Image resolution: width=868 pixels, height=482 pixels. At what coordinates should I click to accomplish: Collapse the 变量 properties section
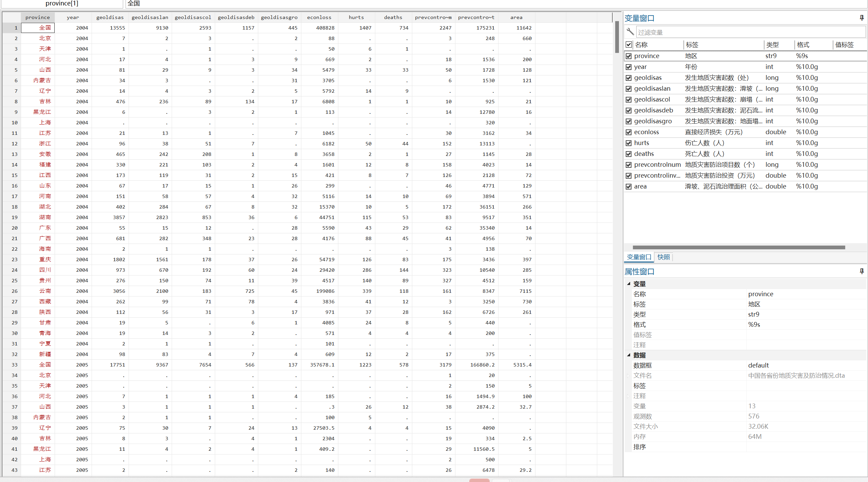tap(629, 284)
